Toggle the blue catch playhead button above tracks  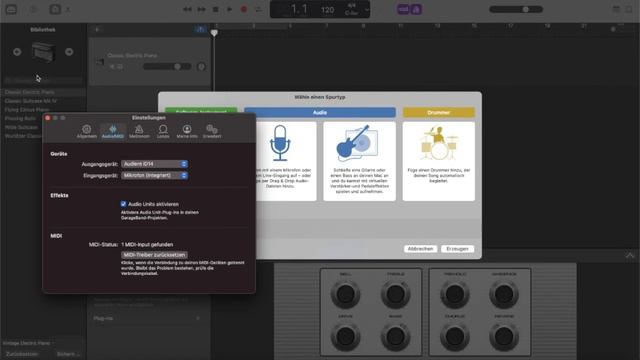(x=200, y=29)
